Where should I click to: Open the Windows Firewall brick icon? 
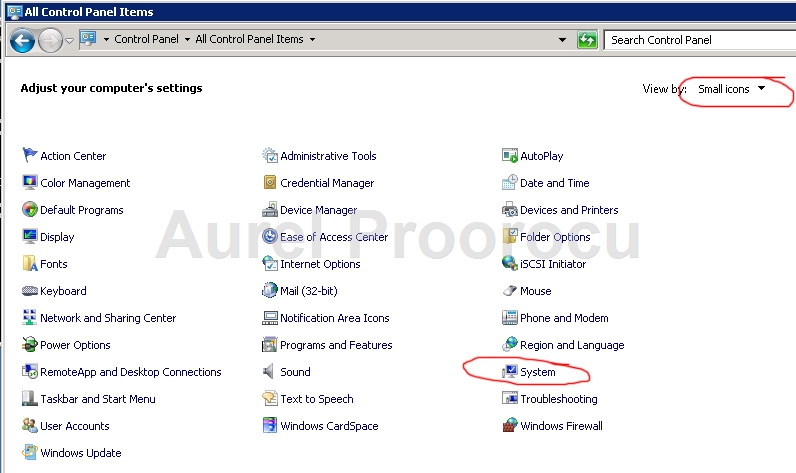tap(510, 425)
